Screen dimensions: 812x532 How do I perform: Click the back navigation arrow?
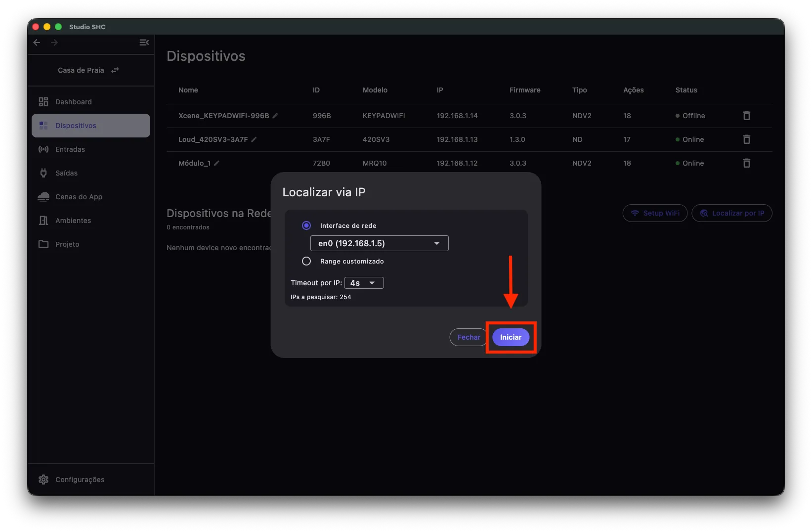[37, 43]
